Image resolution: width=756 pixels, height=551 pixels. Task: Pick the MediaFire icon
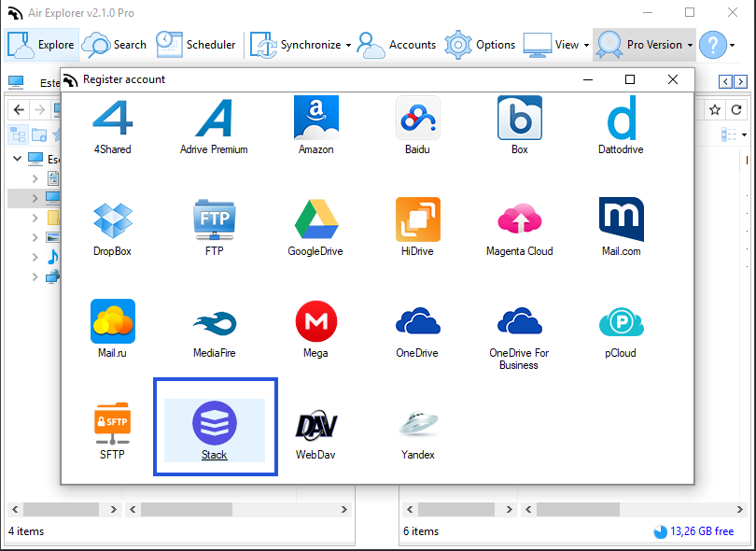[214, 322]
